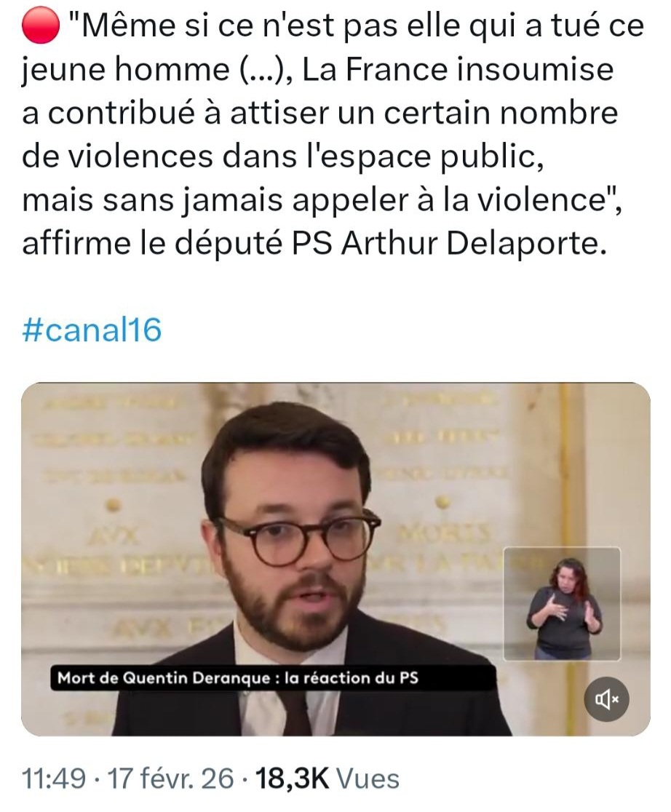
Task: View the 18,3K Vues count details
Action: coord(327,779)
